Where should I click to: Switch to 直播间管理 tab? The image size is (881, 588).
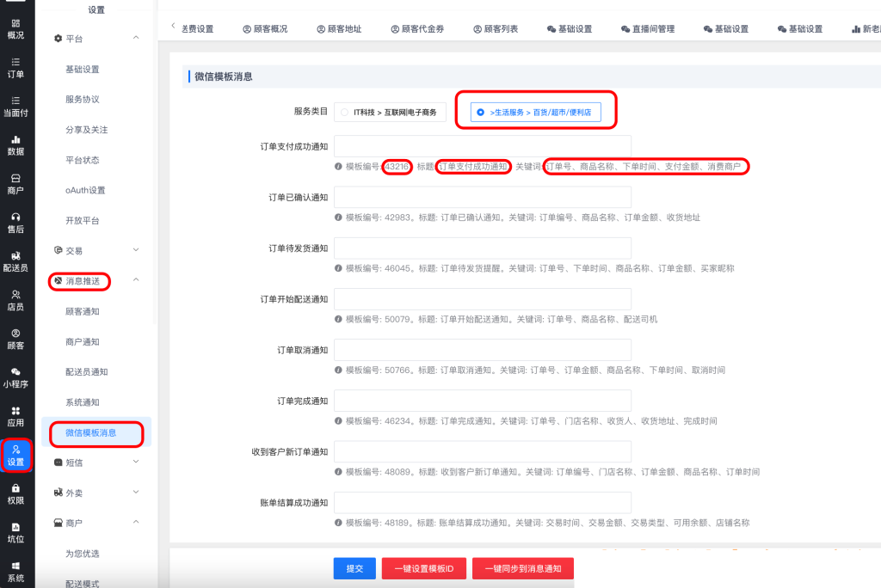coord(647,28)
